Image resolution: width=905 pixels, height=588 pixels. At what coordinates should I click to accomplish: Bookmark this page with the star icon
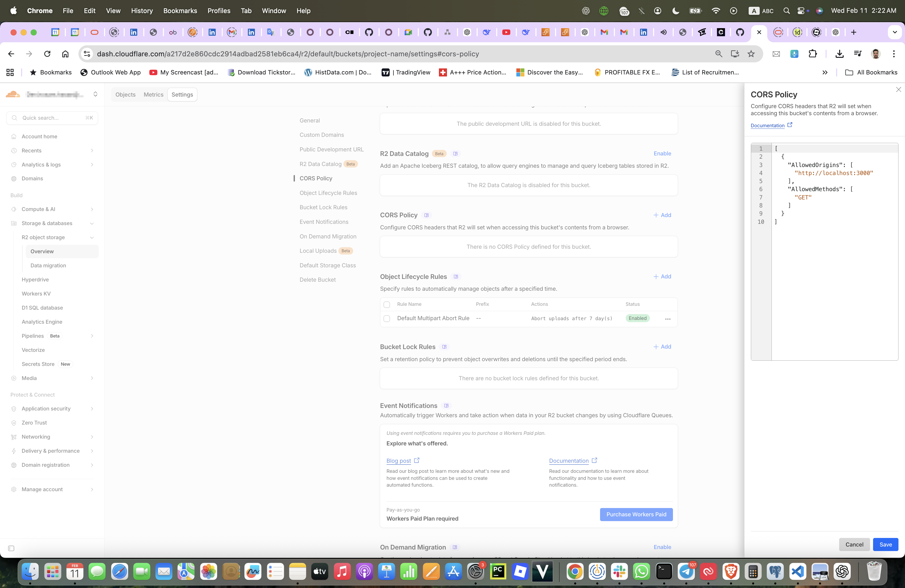coord(751,54)
